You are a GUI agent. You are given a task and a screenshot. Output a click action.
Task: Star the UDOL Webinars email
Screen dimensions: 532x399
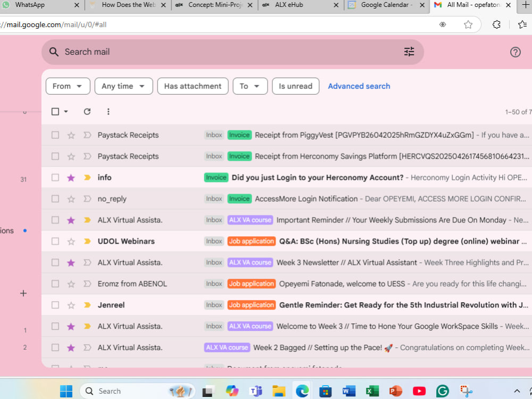[71, 242]
